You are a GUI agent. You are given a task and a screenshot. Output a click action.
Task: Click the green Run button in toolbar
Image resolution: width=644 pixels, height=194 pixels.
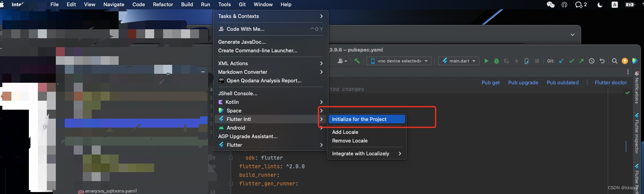486,61
